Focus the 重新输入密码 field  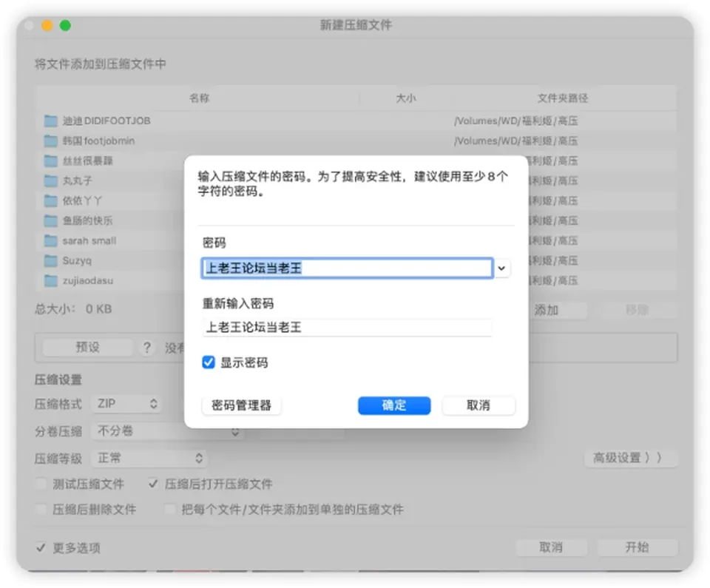pos(347,327)
